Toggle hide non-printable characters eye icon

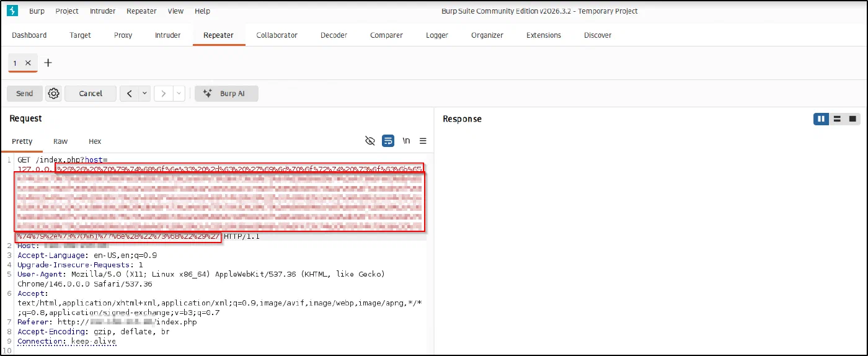point(370,141)
